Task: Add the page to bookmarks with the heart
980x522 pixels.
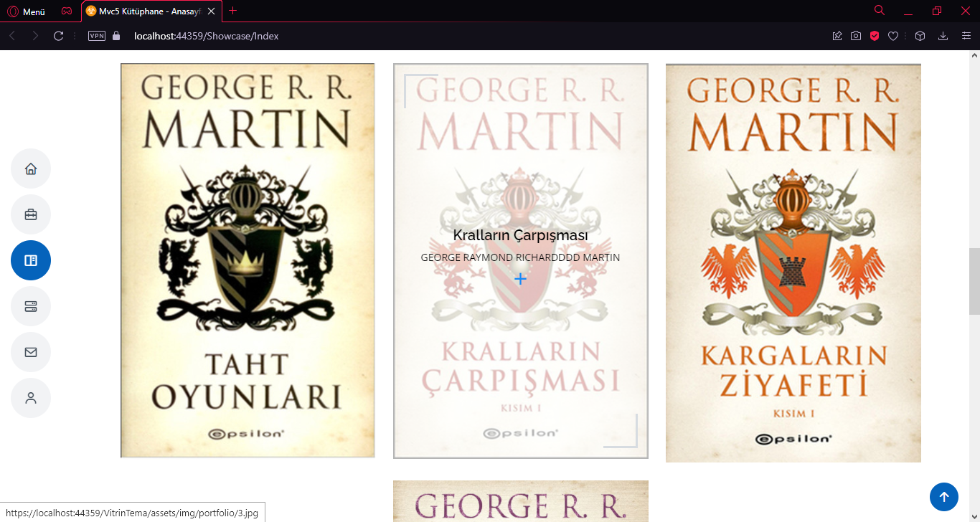Action: point(893,36)
